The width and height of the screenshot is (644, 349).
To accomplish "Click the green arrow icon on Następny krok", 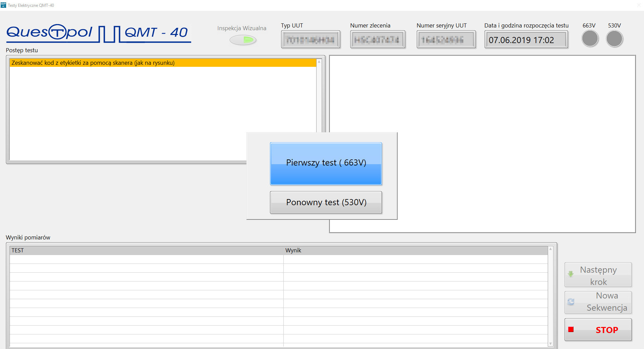I will tap(571, 274).
